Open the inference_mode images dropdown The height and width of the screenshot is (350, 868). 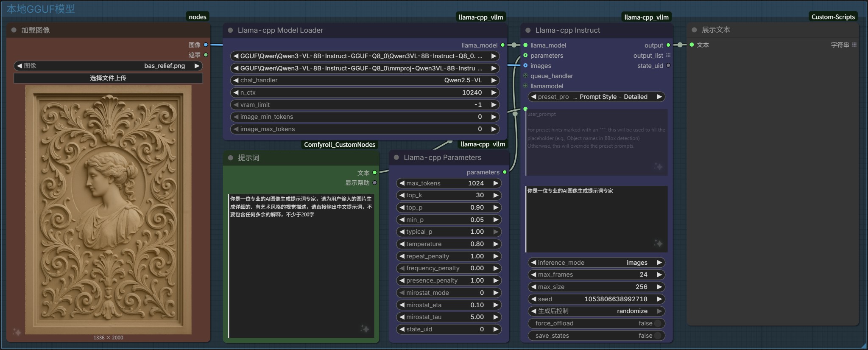click(x=596, y=263)
